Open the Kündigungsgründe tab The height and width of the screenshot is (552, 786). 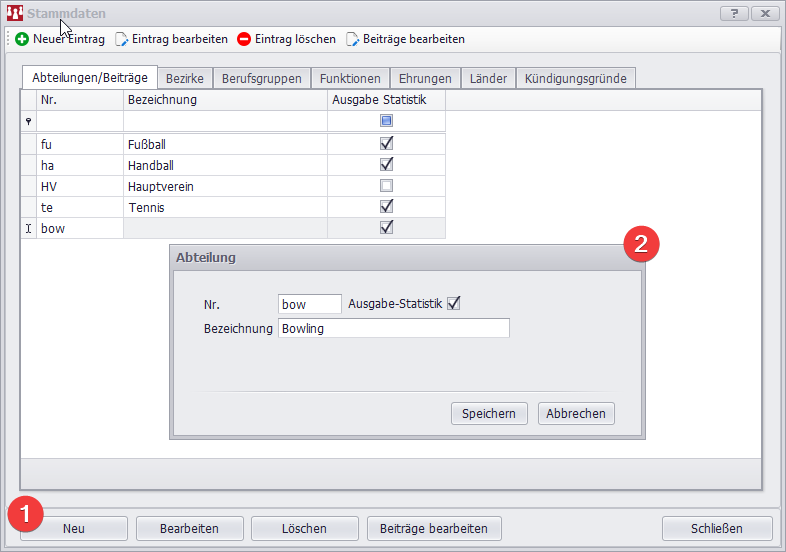575,78
